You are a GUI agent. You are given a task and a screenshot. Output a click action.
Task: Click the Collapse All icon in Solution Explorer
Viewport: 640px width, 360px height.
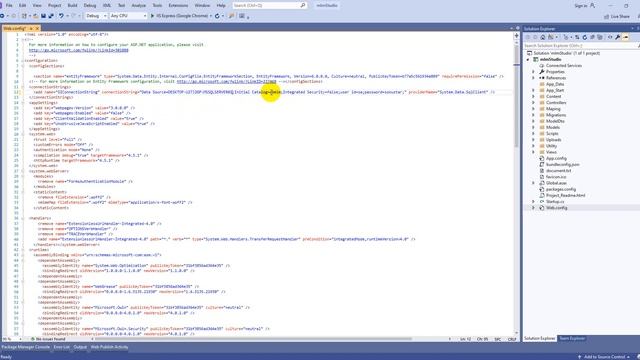pos(592,37)
